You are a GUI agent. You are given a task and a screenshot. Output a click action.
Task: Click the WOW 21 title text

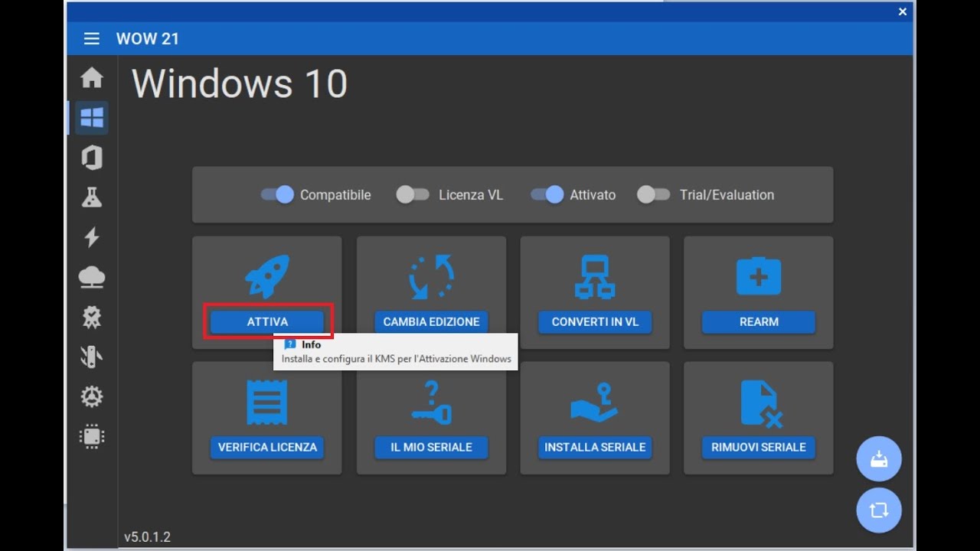(x=148, y=38)
